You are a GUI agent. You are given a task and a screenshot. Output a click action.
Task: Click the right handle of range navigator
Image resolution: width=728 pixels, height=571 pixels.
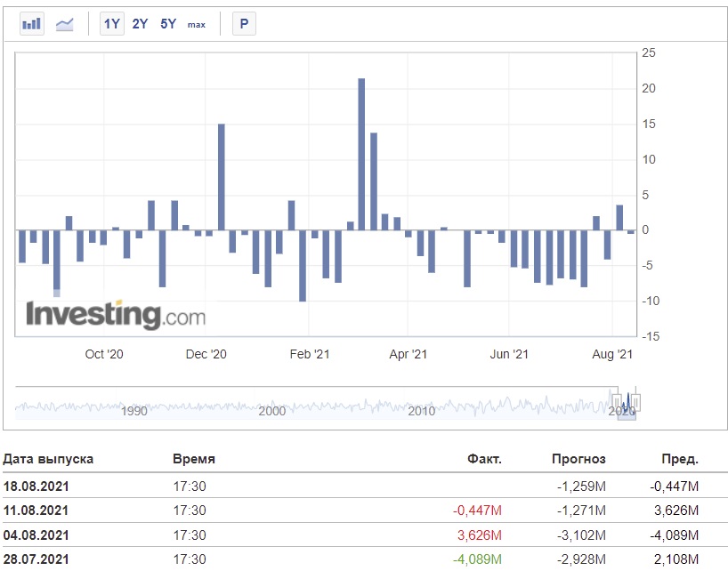pos(635,403)
